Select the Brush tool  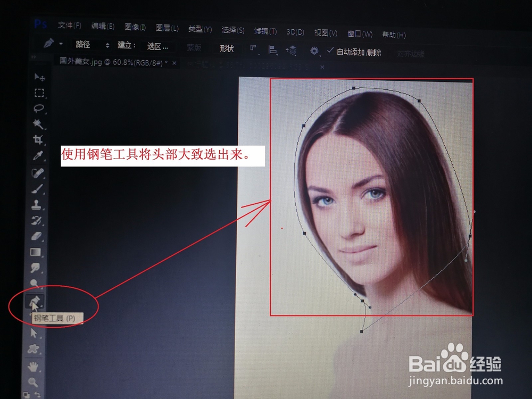[x=37, y=189]
